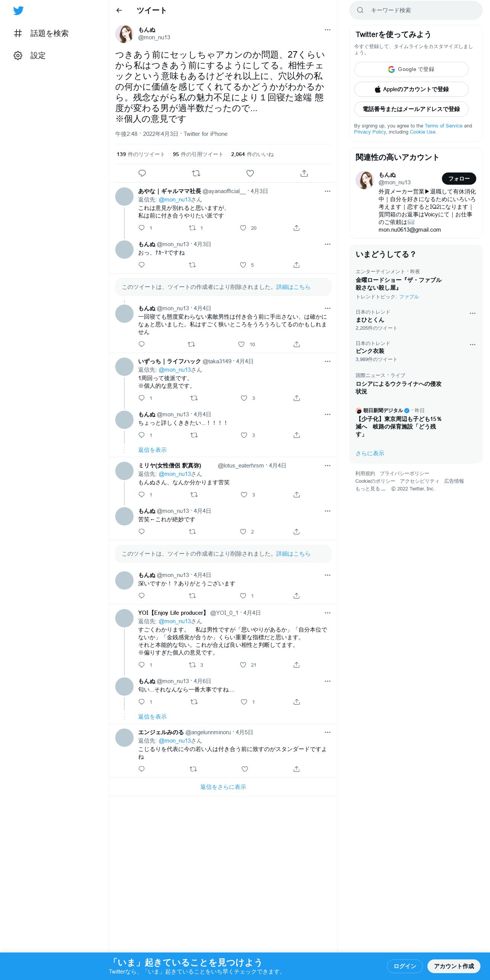Click the Twitter bird logo

tap(18, 11)
